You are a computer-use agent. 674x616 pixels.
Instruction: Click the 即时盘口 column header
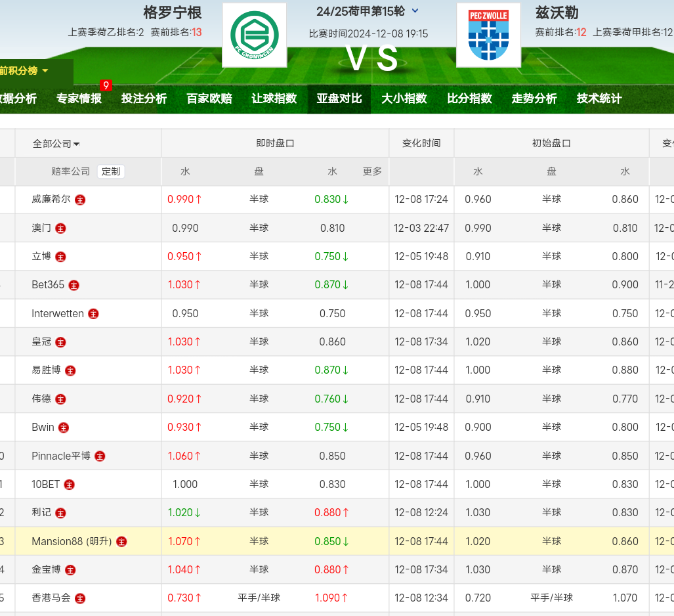[x=275, y=143]
